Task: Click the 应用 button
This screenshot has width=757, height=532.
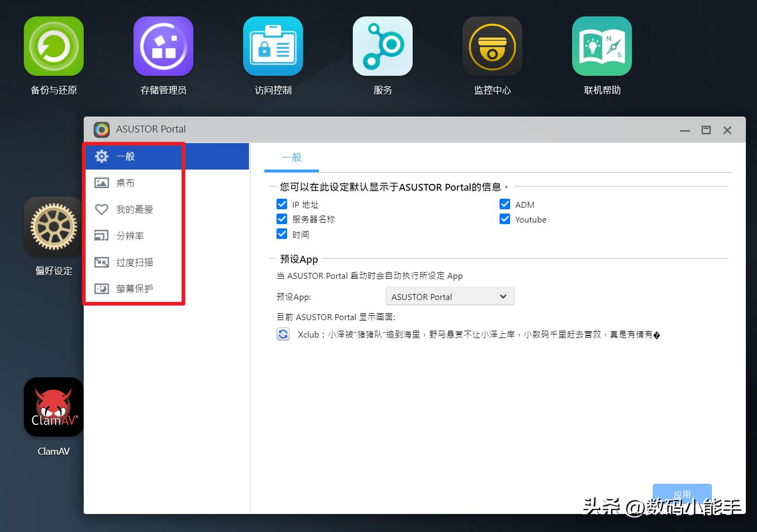Action: pos(682,494)
